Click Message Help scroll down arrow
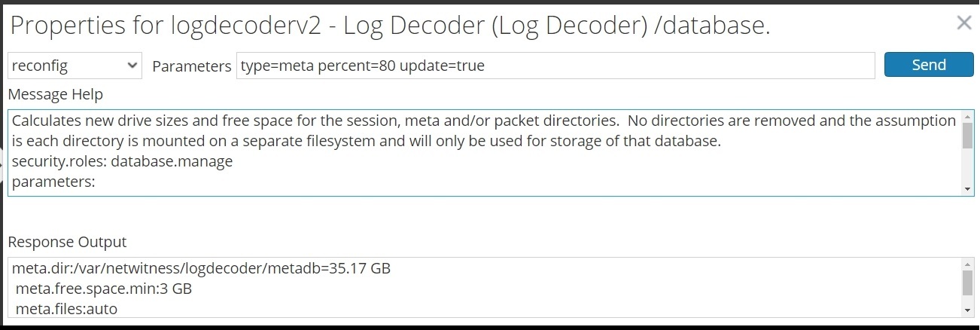 (968, 189)
